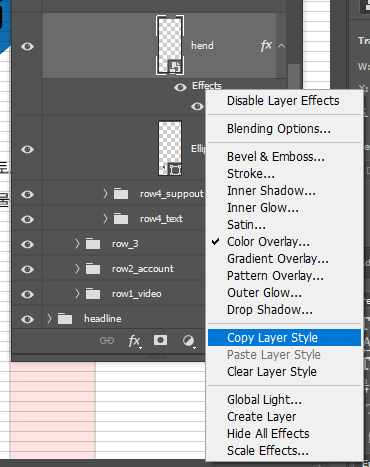The height and width of the screenshot is (467, 370).
Task: Choose Clear Layer Style
Action: click(x=284, y=372)
